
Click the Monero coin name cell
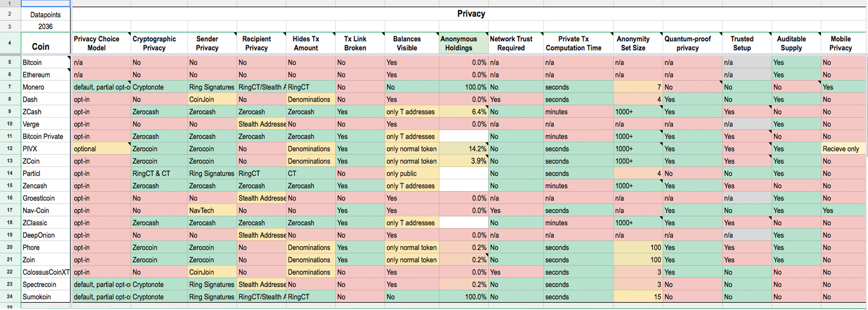coord(46,87)
